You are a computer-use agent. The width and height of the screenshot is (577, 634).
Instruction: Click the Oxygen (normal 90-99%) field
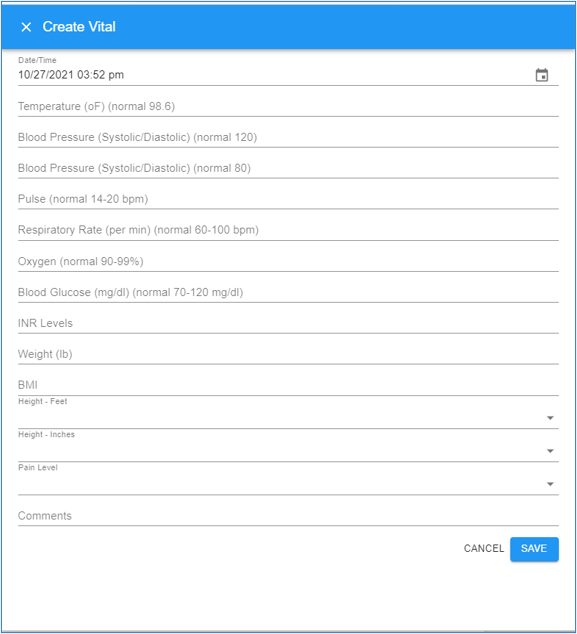click(x=288, y=261)
